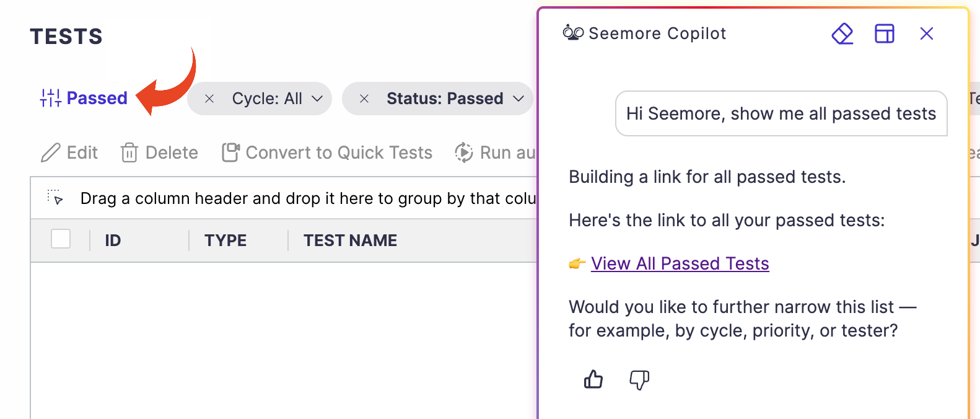Click the TYPE column header
The width and height of the screenshot is (980, 419).
[225, 240]
